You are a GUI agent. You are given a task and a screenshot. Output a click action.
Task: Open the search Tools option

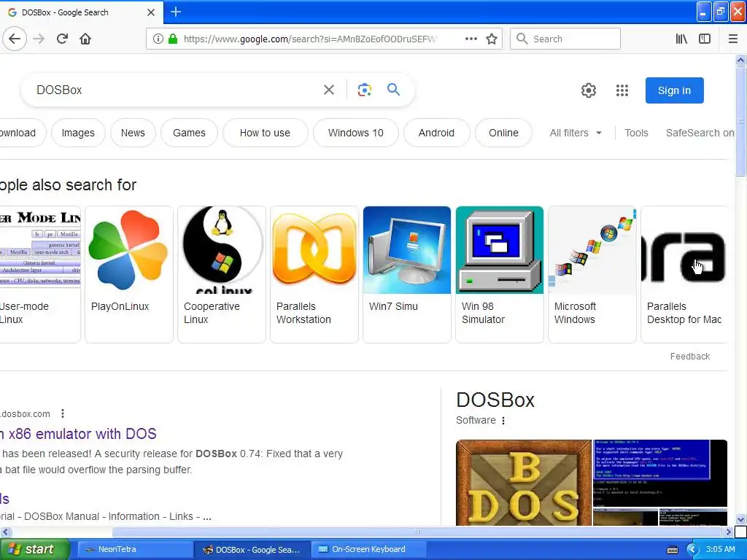(636, 133)
